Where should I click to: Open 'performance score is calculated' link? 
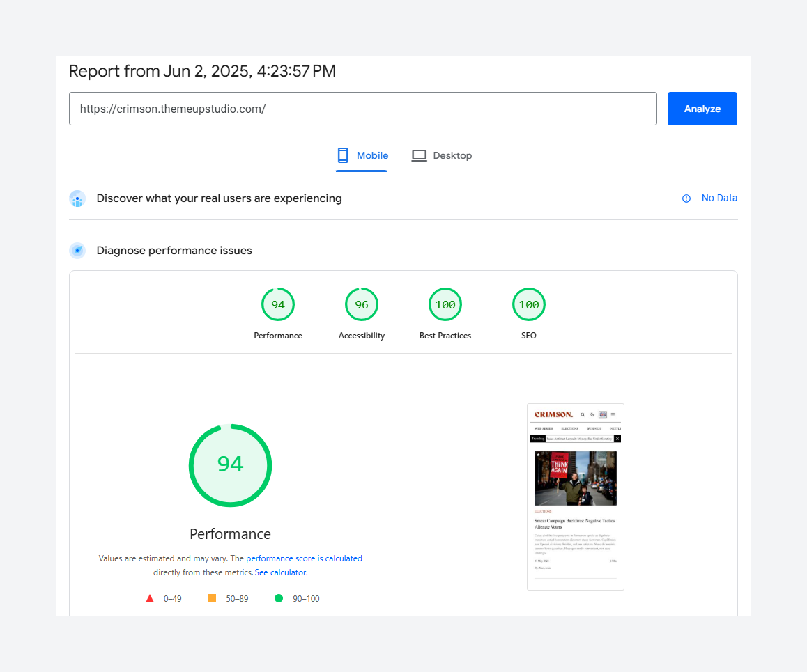coord(304,558)
